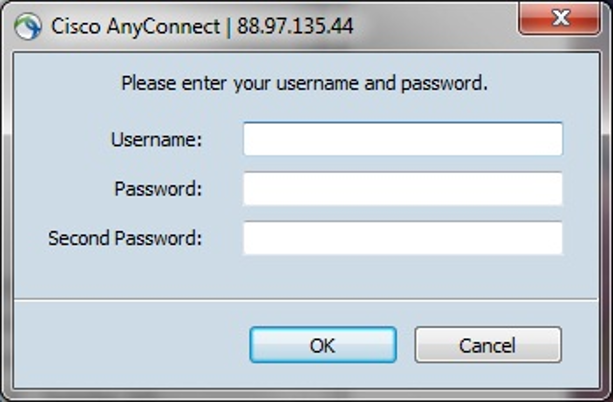Screen dimensions: 613x402
Task: Click the empty title bar area beside the close button
Action: (x=434, y=27)
